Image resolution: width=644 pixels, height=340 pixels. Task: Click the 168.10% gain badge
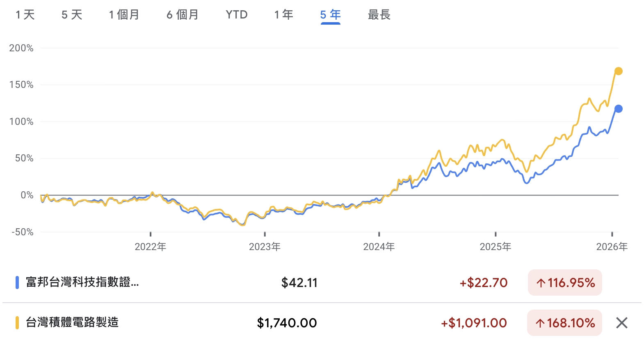564,323
